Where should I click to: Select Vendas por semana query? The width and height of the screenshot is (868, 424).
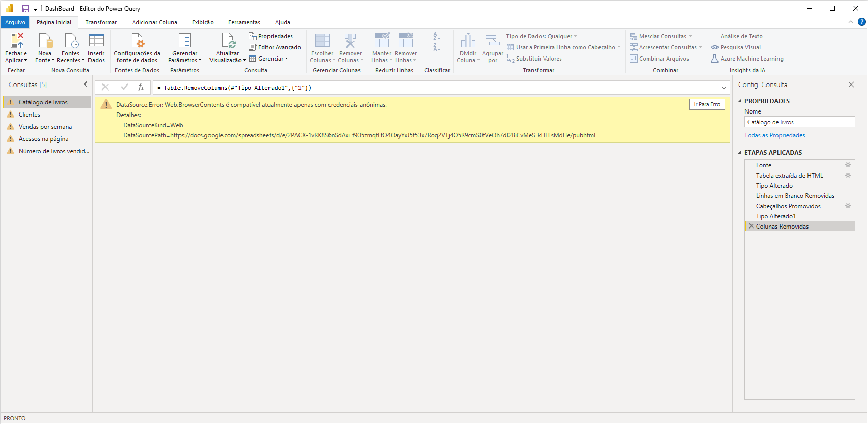pyautogui.click(x=47, y=127)
